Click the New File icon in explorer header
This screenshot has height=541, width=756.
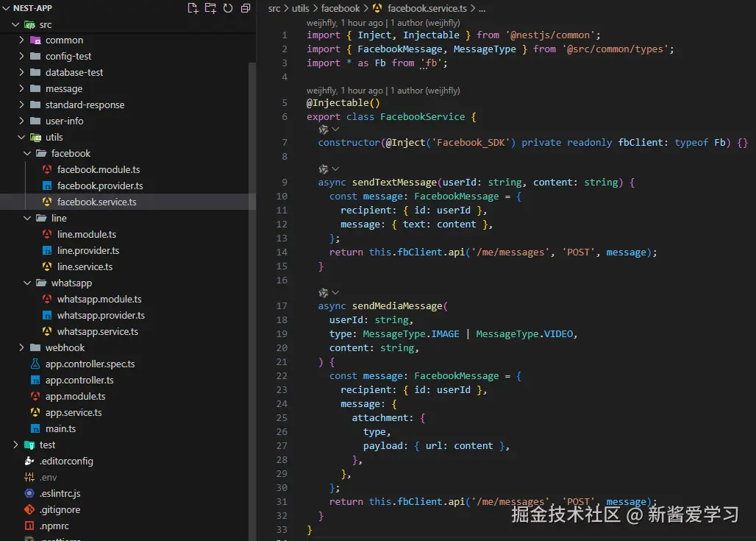(x=193, y=8)
